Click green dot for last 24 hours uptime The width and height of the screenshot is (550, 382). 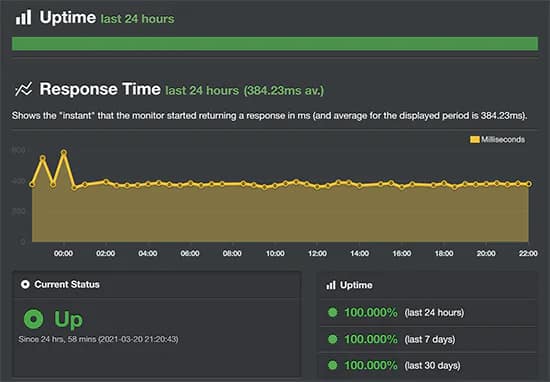333,312
